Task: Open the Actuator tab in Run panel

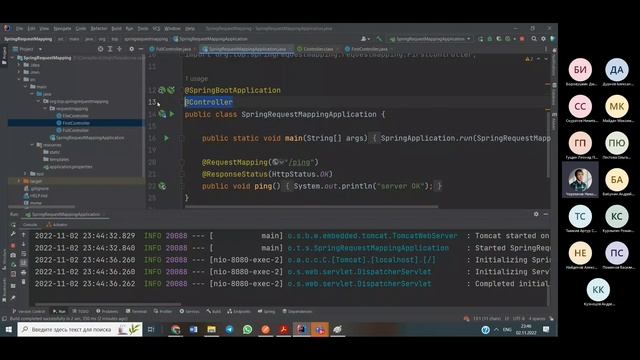Action: 57,224
